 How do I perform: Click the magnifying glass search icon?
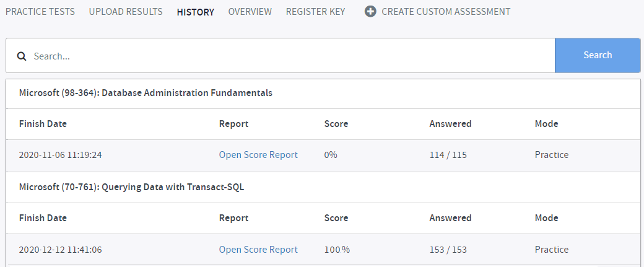(x=22, y=56)
